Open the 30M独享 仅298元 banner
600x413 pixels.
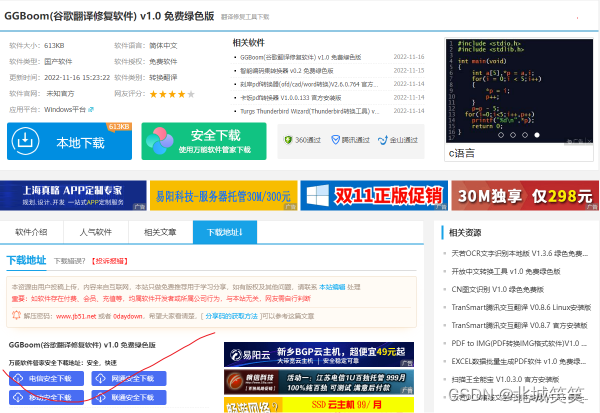tap(525, 196)
